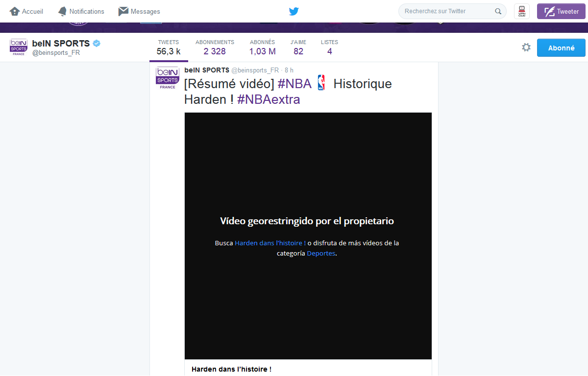Select the Abonnés 1,03 M tab
588x376 pixels.
262,47
